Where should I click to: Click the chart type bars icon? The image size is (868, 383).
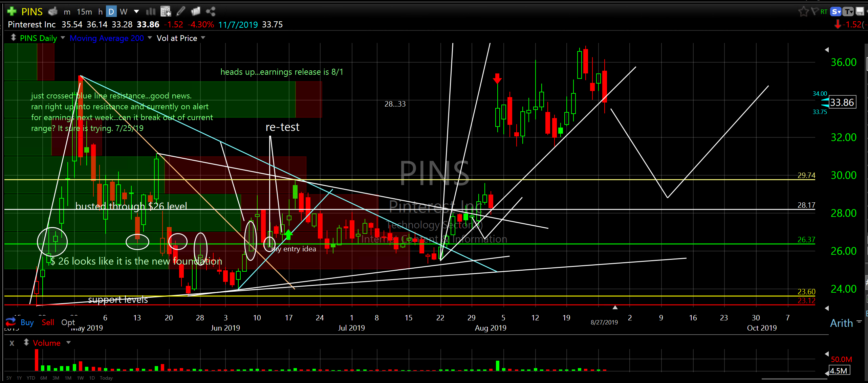coord(151,12)
